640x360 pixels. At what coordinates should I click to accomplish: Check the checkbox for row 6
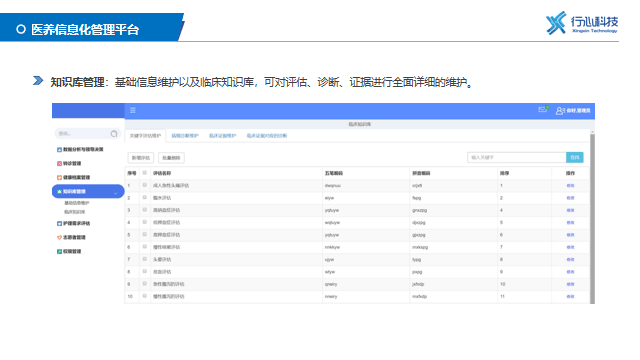[144, 247]
